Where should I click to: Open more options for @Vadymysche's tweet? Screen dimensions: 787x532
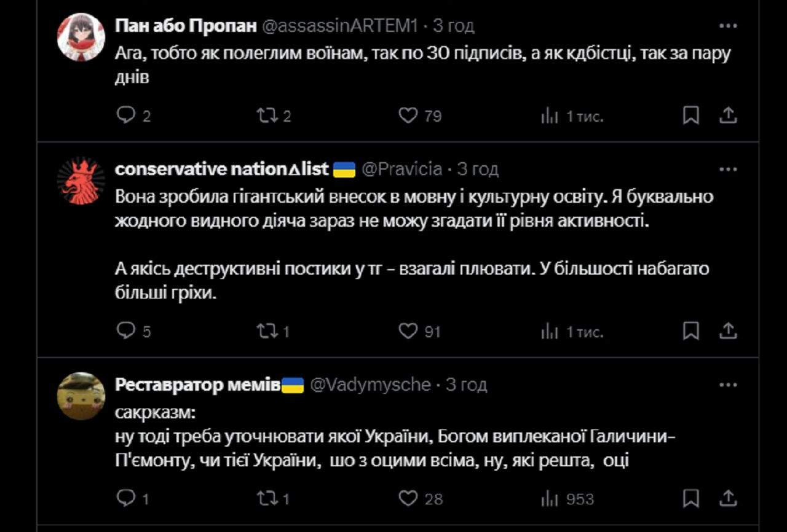728,385
